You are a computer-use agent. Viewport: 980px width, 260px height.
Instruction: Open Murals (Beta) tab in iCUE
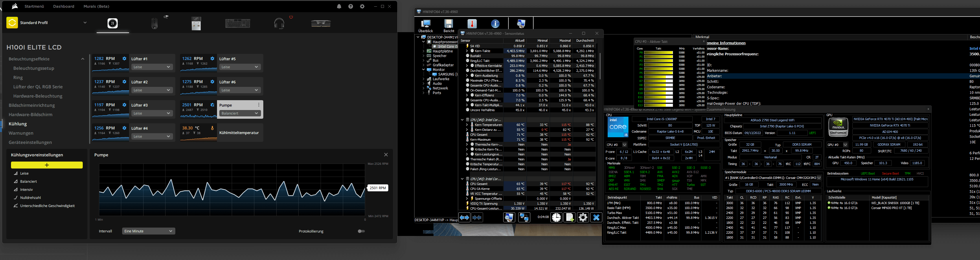(96, 6)
